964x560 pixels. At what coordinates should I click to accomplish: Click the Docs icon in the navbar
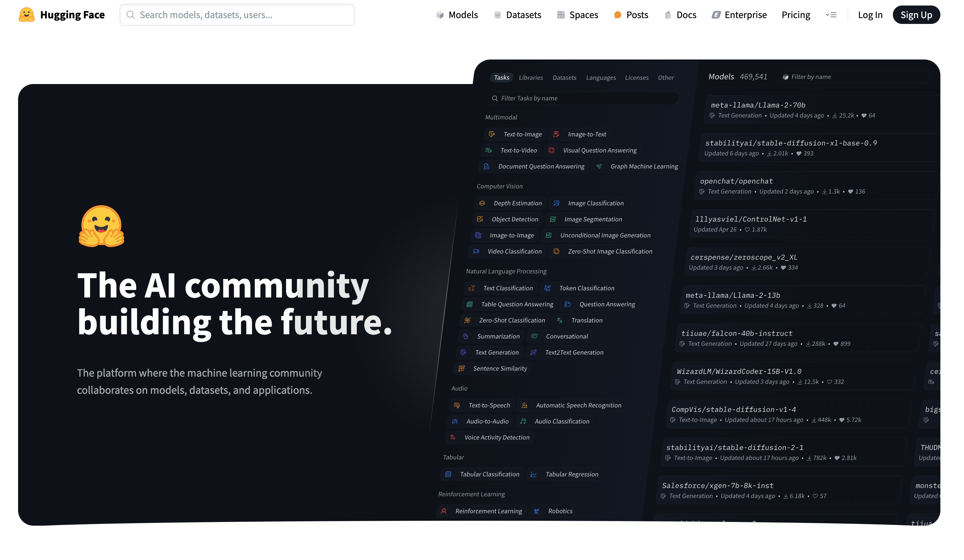coord(668,15)
